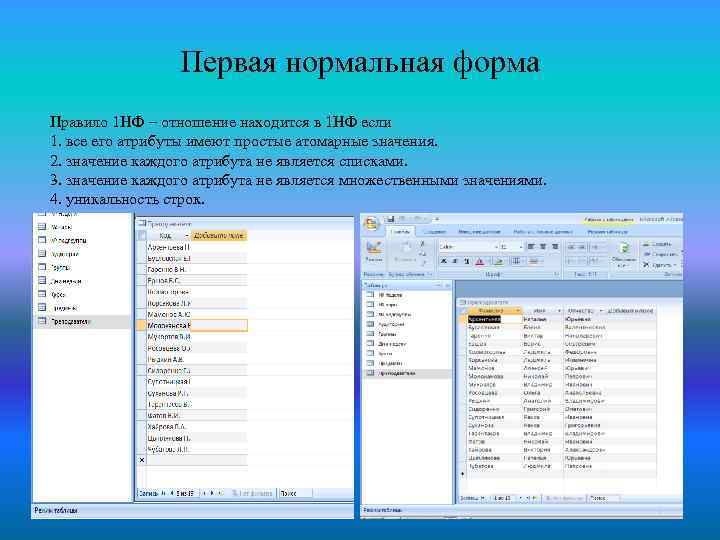Click highlighted active cell in left table
Screen dimensions: 720x540
[219, 326]
